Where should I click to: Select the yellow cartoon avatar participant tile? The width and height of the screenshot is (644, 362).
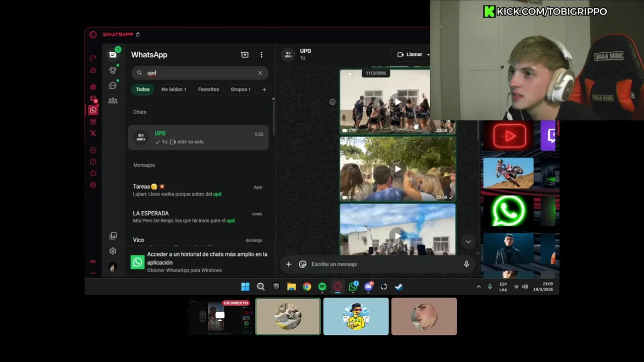356,316
